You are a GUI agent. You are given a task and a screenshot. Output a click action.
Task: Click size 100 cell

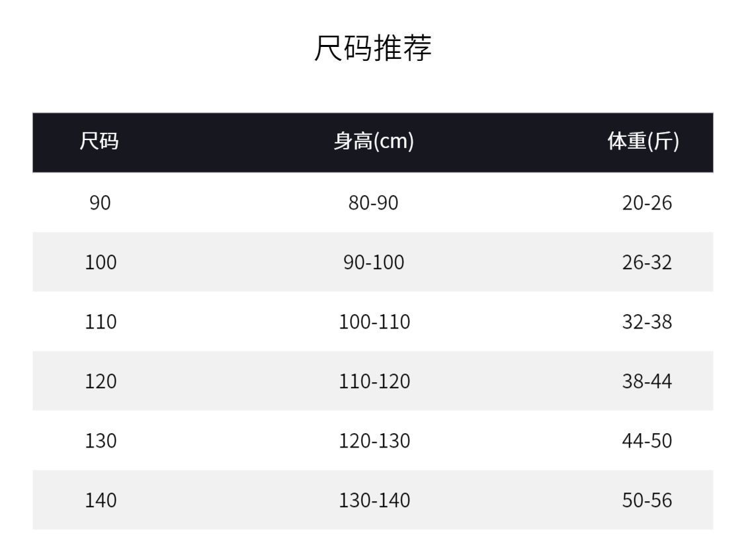[101, 262]
